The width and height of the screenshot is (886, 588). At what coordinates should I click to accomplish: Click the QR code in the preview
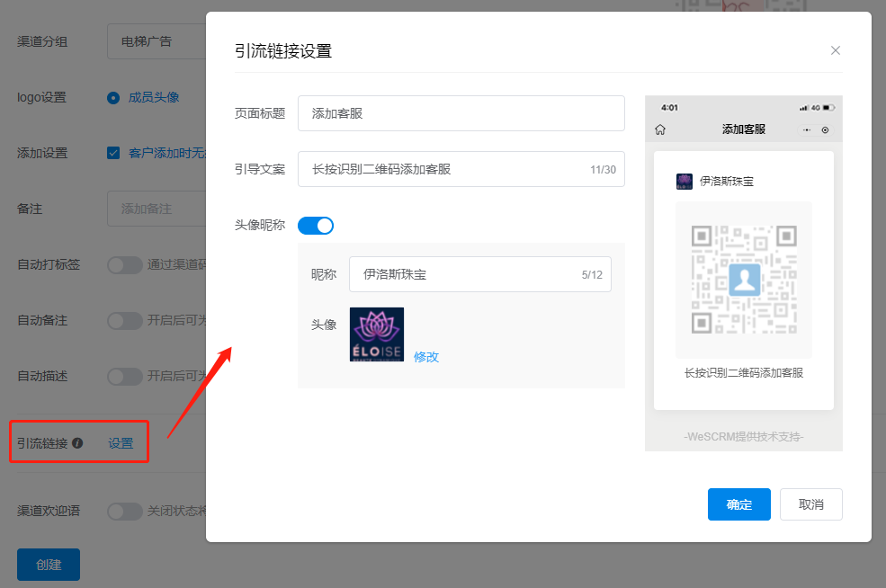[744, 280]
